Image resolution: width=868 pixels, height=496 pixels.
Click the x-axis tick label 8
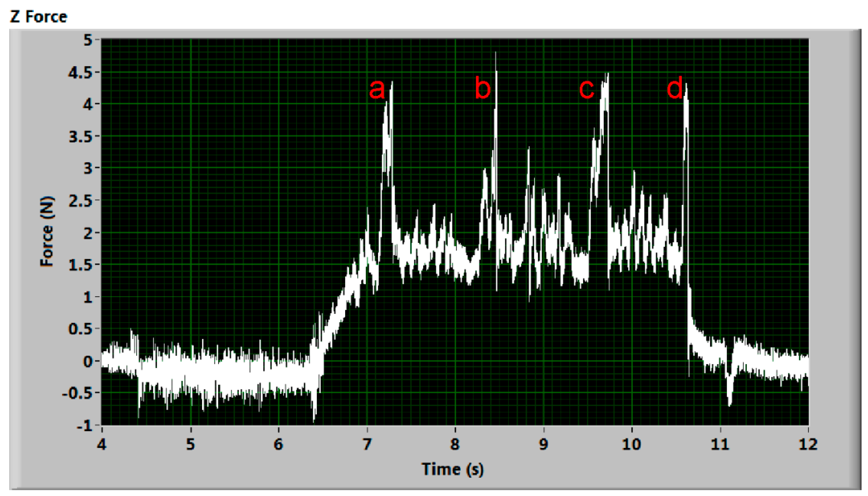pyautogui.click(x=455, y=444)
